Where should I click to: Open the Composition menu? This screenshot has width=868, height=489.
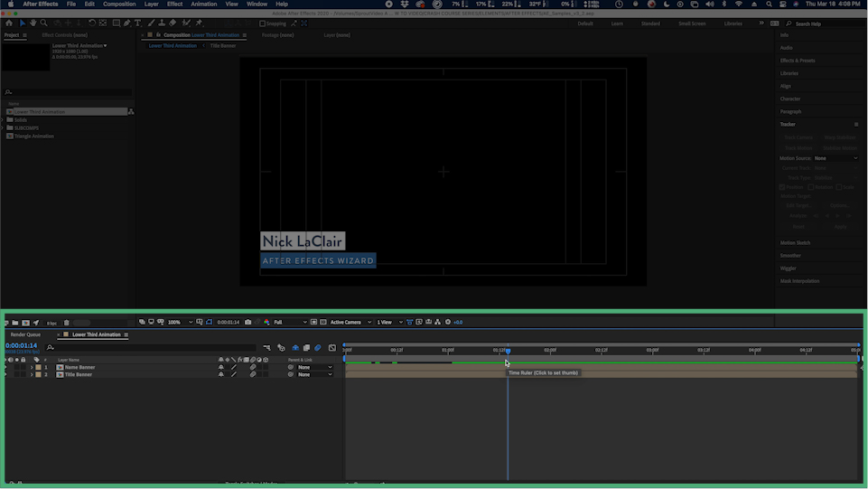(119, 4)
